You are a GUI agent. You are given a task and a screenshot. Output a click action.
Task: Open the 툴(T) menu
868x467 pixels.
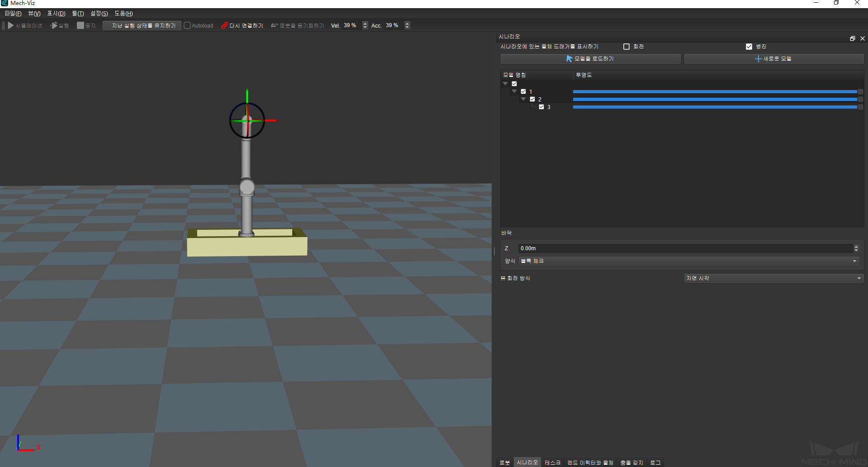click(78, 14)
